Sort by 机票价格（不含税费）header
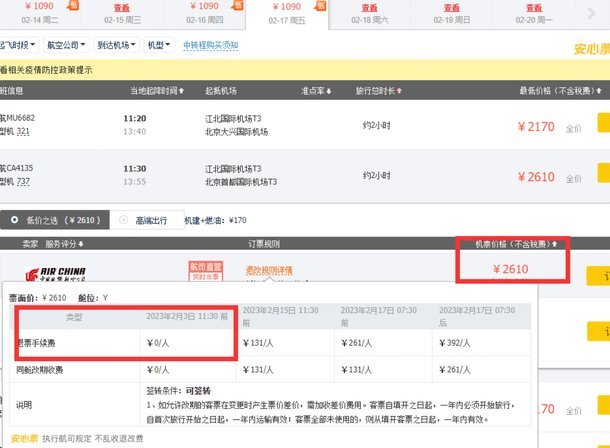 coord(516,244)
